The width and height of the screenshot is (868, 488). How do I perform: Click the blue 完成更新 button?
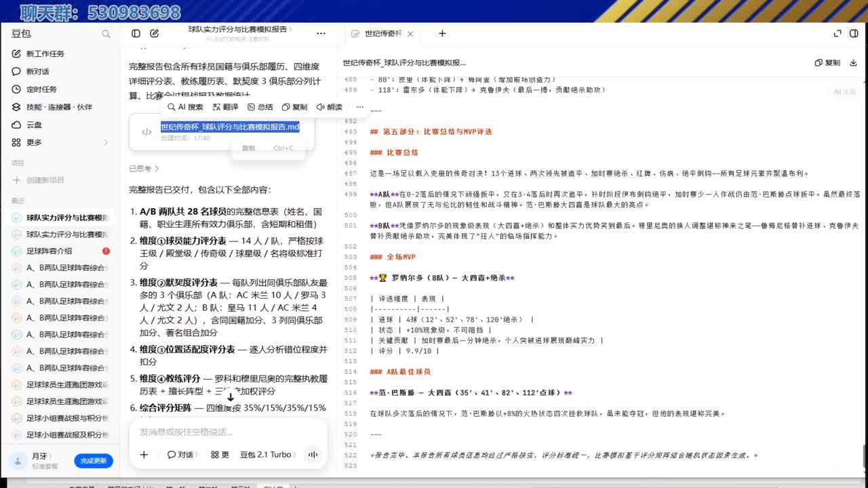94,461
